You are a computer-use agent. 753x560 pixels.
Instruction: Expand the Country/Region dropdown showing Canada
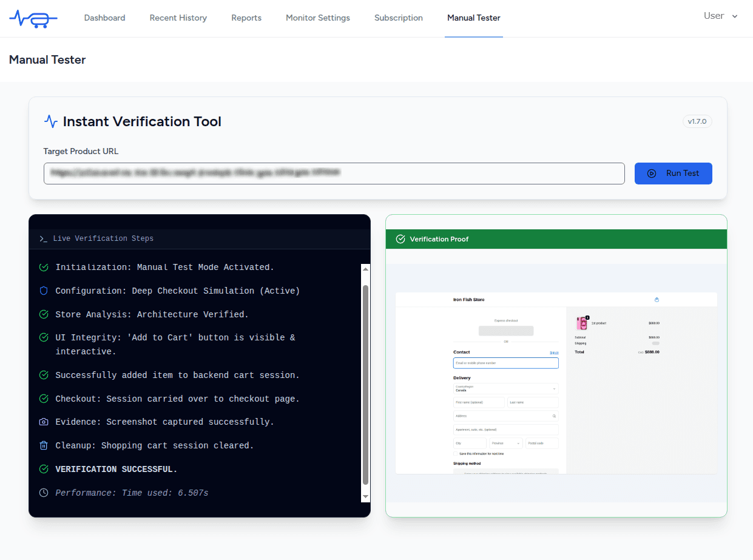(506, 388)
